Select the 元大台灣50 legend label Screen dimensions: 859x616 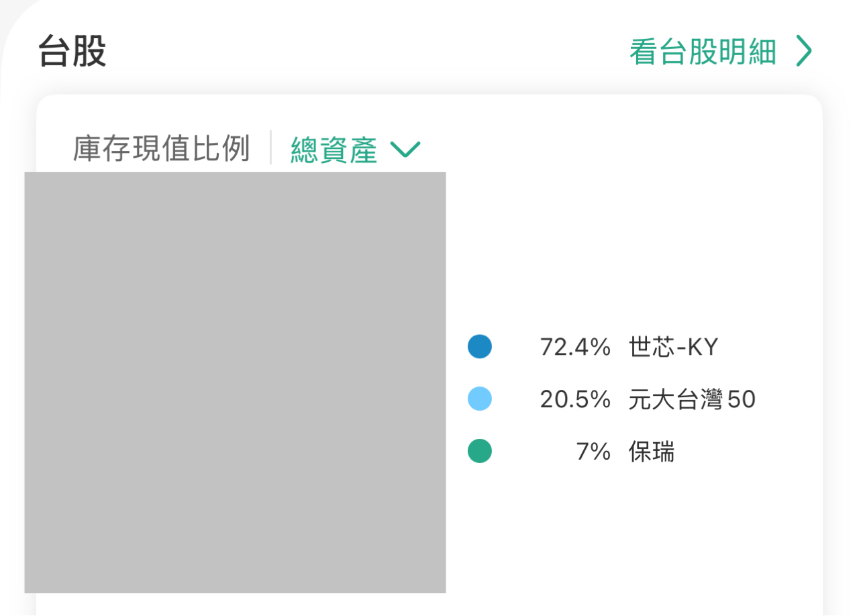point(692,399)
